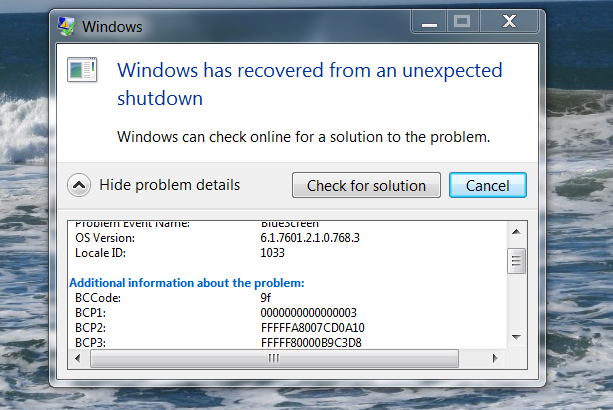Click the Hide problem details label
The image size is (613, 410).
point(169,185)
